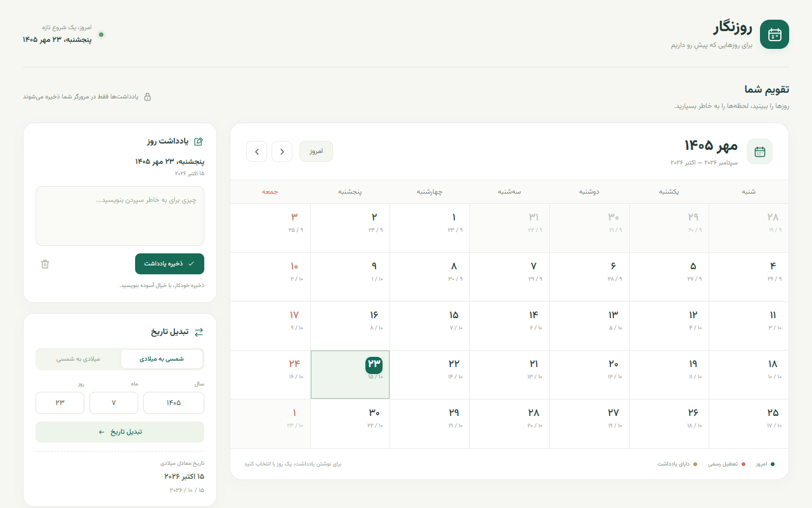
Task: Click the شنبه weekday header
Action: [749, 192]
